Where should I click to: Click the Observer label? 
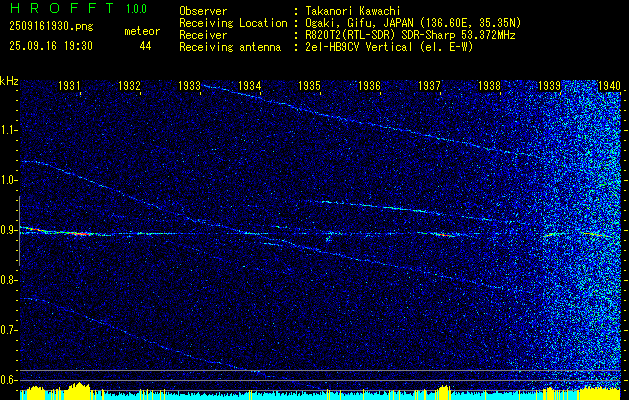[203, 11]
